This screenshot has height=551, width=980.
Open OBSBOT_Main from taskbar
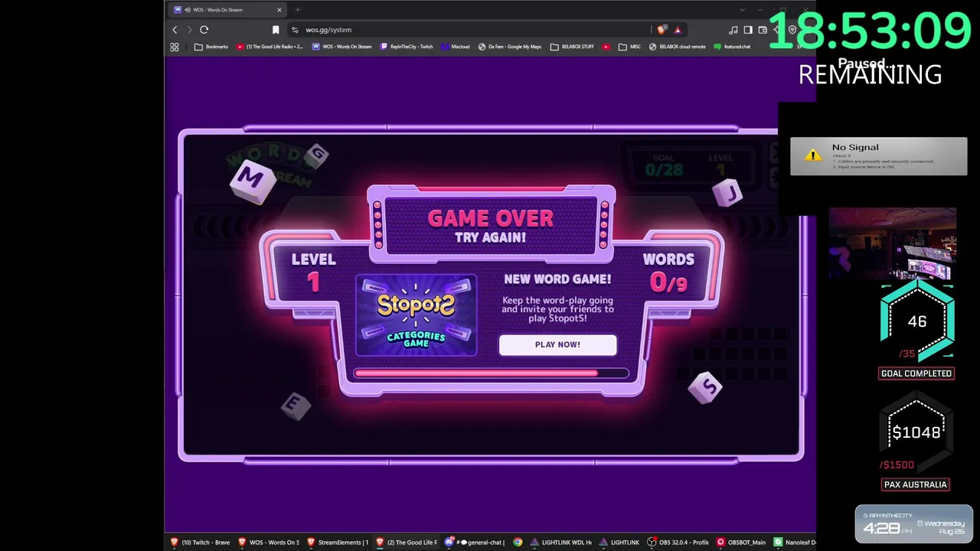point(741,543)
